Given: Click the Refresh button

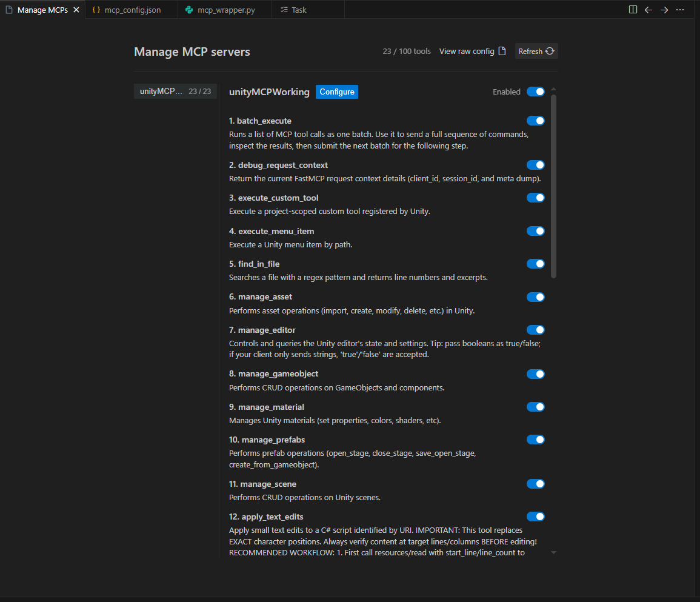Looking at the screenshot, I should (536, 52).
